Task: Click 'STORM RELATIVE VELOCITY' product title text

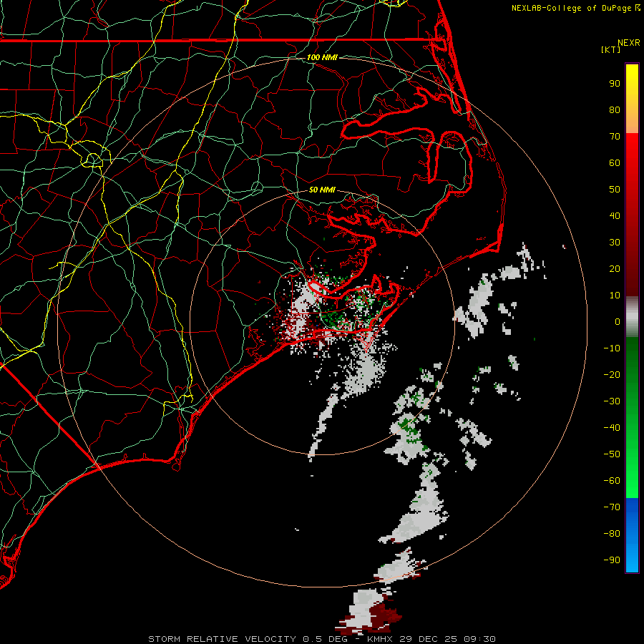Action: tap(221, 639)
